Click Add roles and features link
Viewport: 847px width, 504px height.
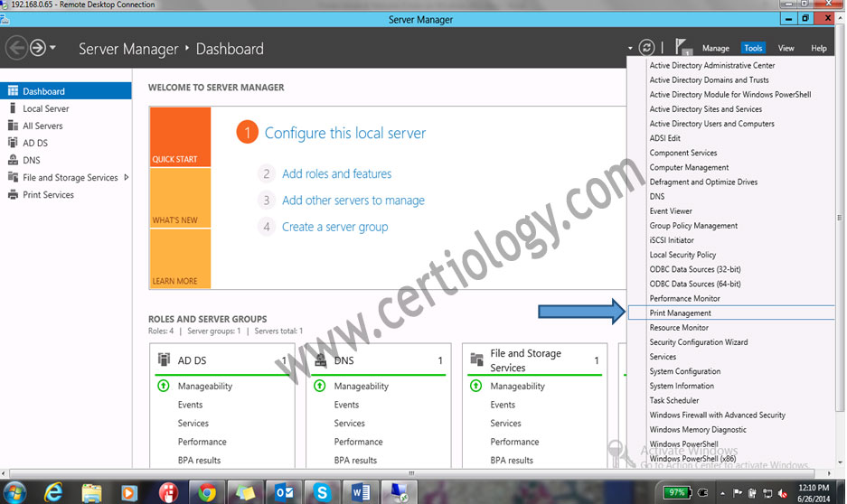coord(336,173)
